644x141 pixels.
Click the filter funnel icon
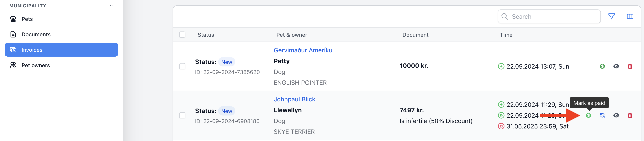click(x=611, y=17)
